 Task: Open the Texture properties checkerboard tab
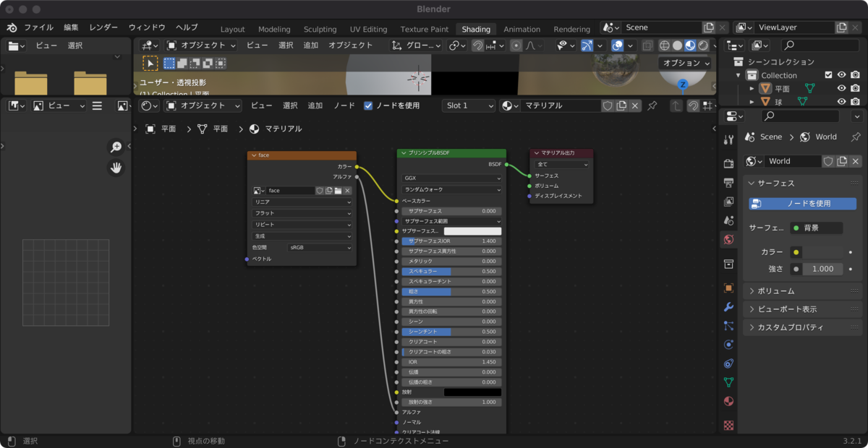coord(728,426)
